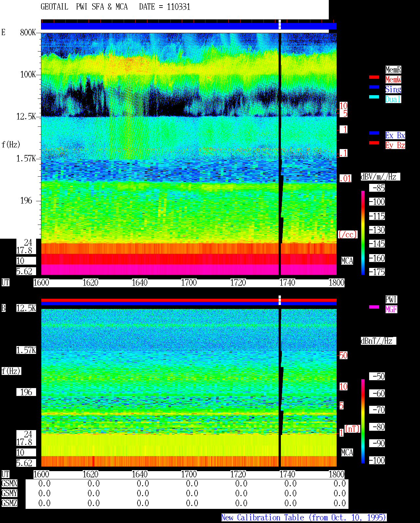Click the MGF legend label

pos(391,309)
